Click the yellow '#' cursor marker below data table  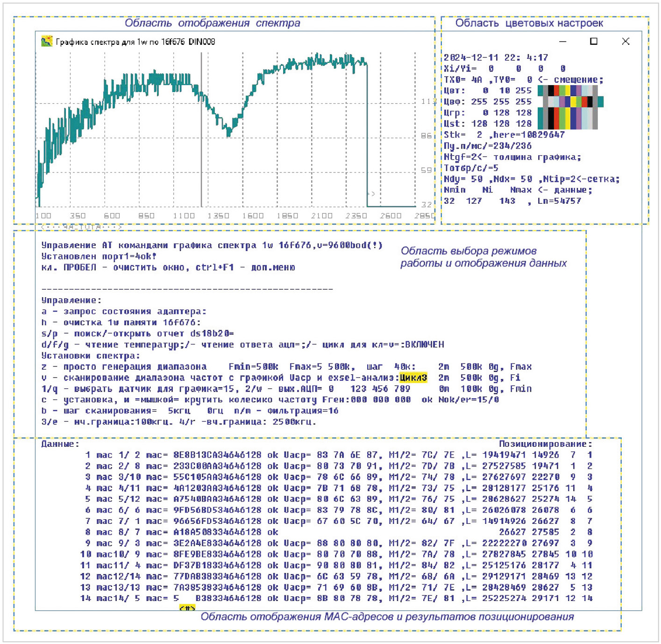(x=187, y=608)
